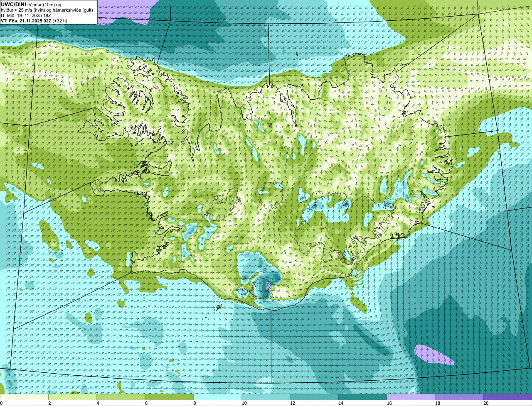Click the legend label "12"
Screen dimensions: 532x406
[292, 403]
